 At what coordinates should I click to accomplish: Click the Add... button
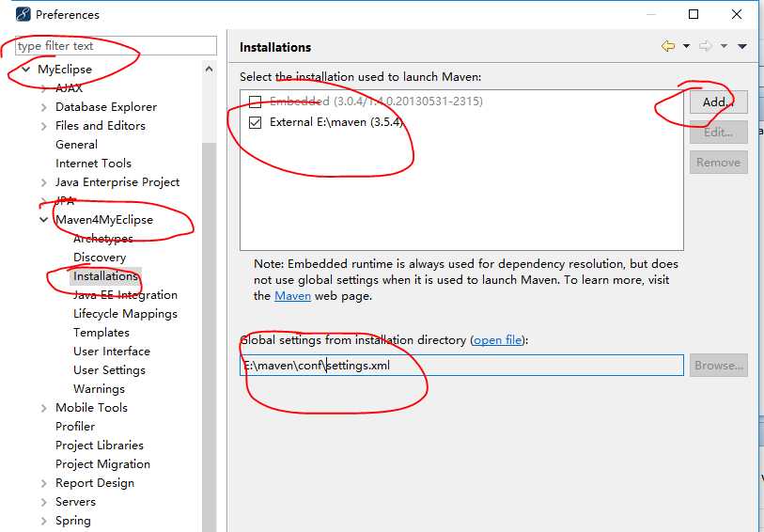coord(718,102)
